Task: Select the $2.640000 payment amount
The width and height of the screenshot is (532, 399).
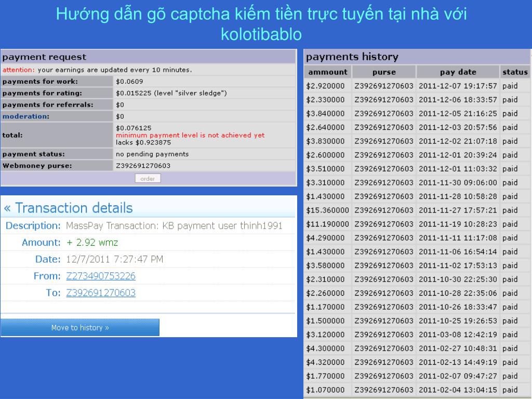Action: pos(325,127)
